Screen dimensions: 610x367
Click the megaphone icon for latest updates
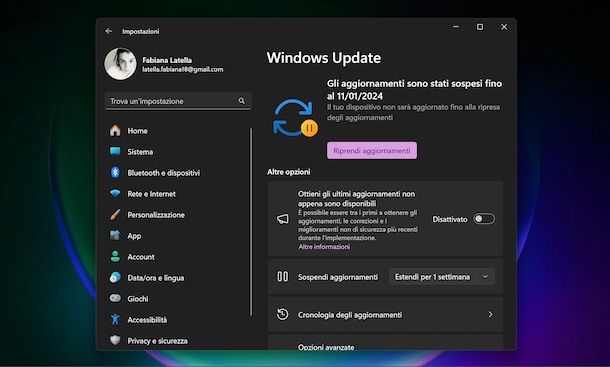point(283,219)
